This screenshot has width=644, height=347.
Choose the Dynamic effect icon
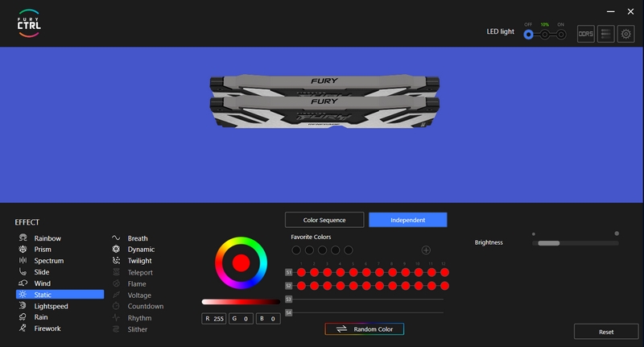[116, 249]
